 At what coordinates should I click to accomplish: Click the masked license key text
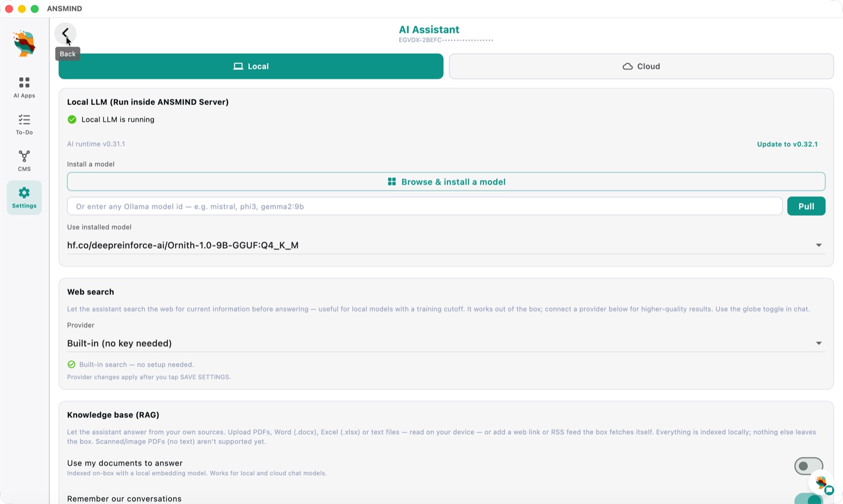pyautogui.click(x=446, y=40)
